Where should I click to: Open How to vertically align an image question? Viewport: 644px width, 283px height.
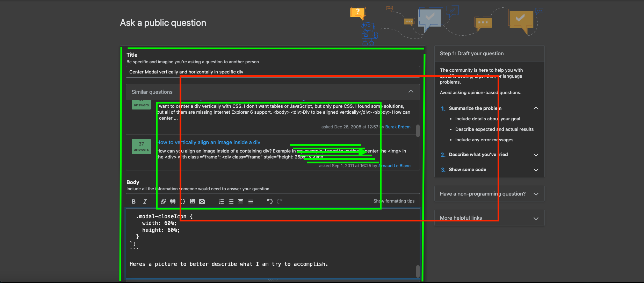point(209,142)
